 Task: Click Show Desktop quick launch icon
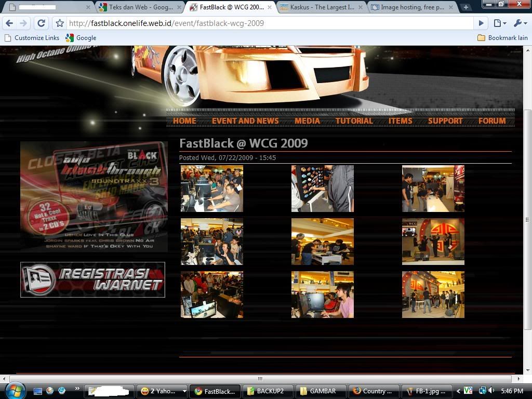click(x=37, y=391)
